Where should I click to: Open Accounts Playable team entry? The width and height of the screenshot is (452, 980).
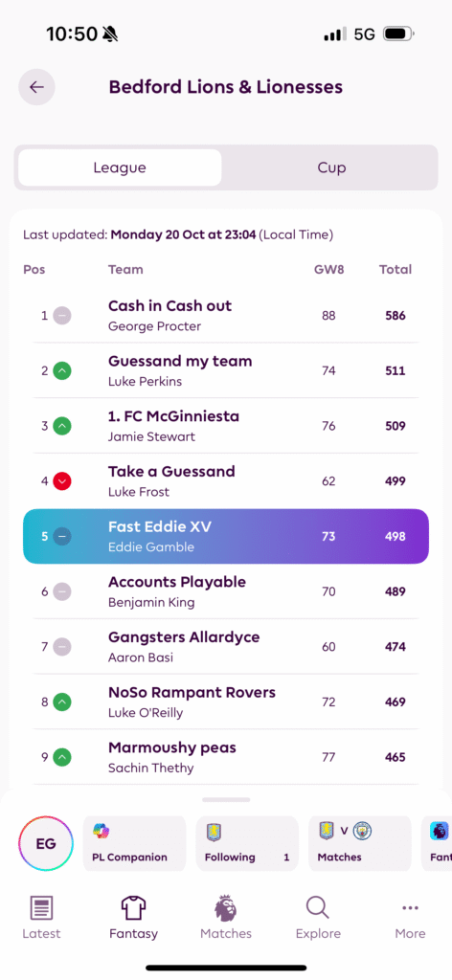pos(226,591)
